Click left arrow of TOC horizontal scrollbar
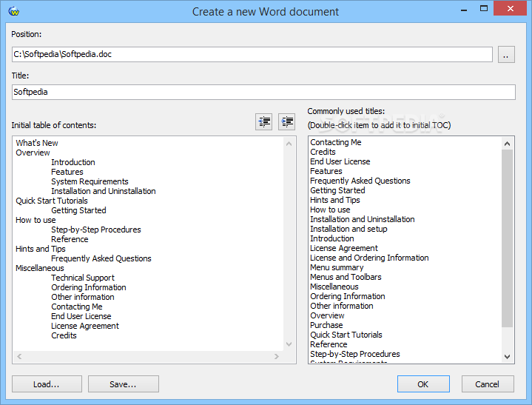Image resolution: width=532 pixels, height=405 pixels. (x=19, y=356)
